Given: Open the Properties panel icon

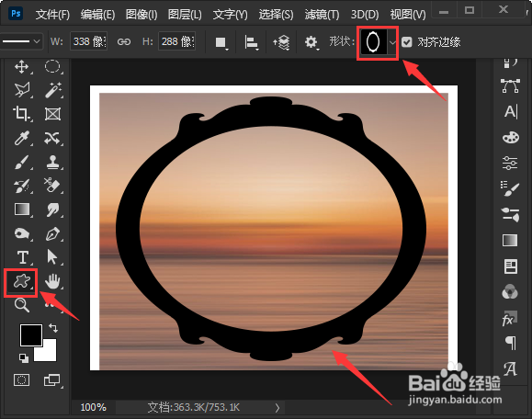Looking at the screenshot, I should [511, 266].
